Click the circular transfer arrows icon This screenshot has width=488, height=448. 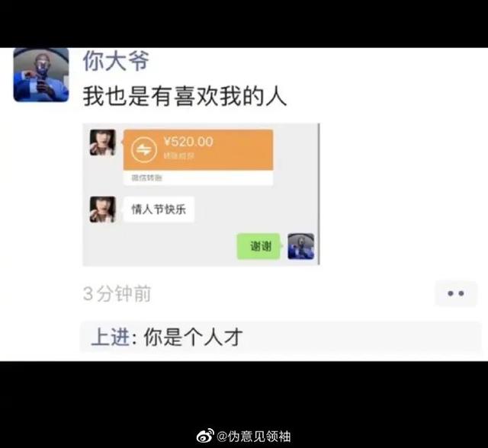coord(144,150)
